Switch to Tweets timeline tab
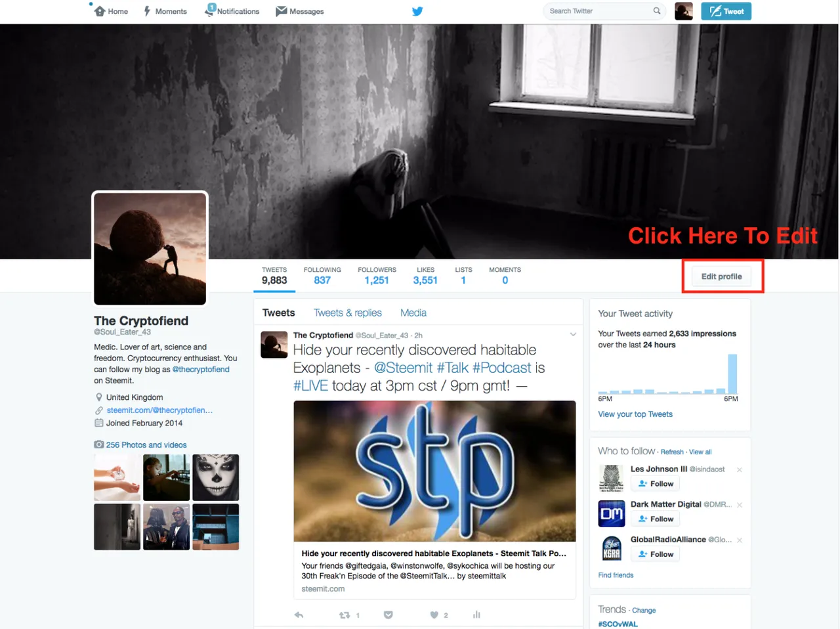The image size is (840, 629). pos(279,313)
